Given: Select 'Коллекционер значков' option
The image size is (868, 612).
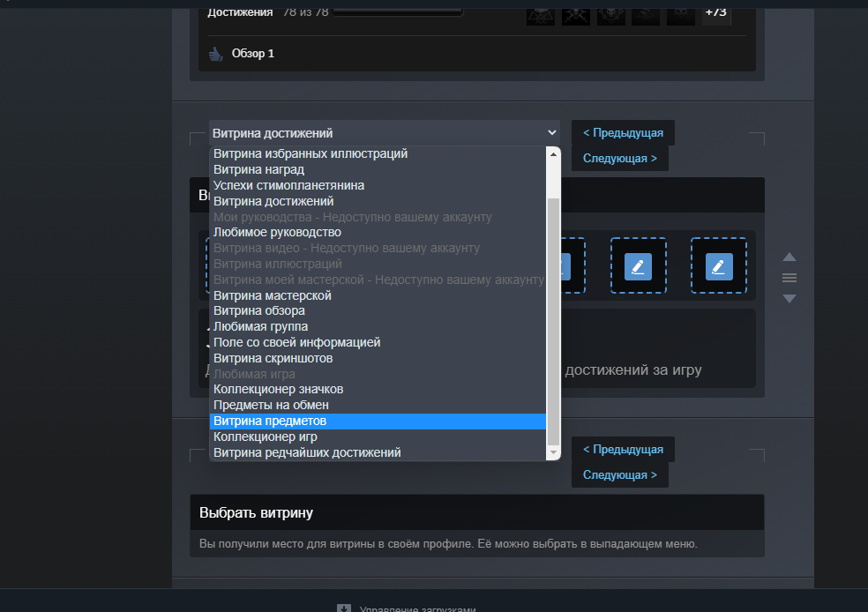Looking at the screenshot, I should 378,390.
